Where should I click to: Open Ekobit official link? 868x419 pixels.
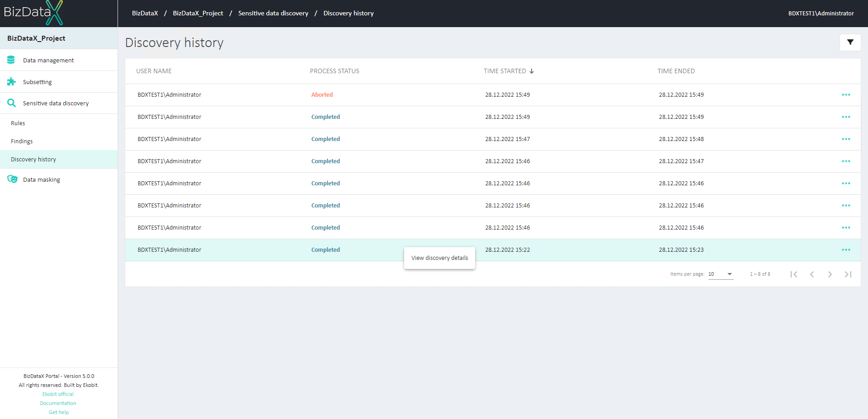click(58, 394)
